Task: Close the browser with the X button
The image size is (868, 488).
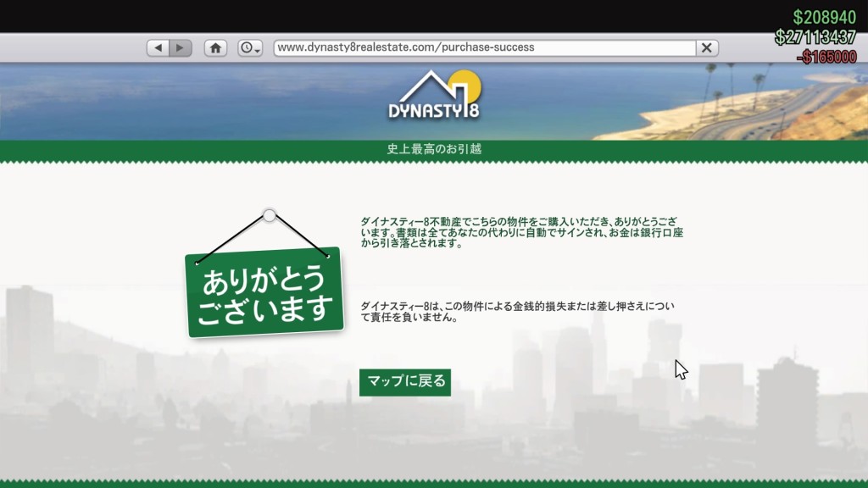Action: click(x=707, y=48)
